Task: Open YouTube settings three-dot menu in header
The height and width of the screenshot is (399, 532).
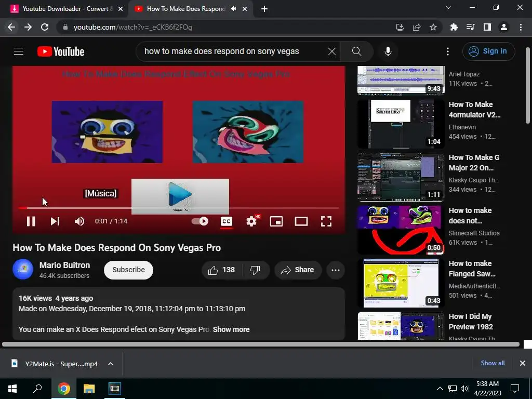Action: [447, 51]
